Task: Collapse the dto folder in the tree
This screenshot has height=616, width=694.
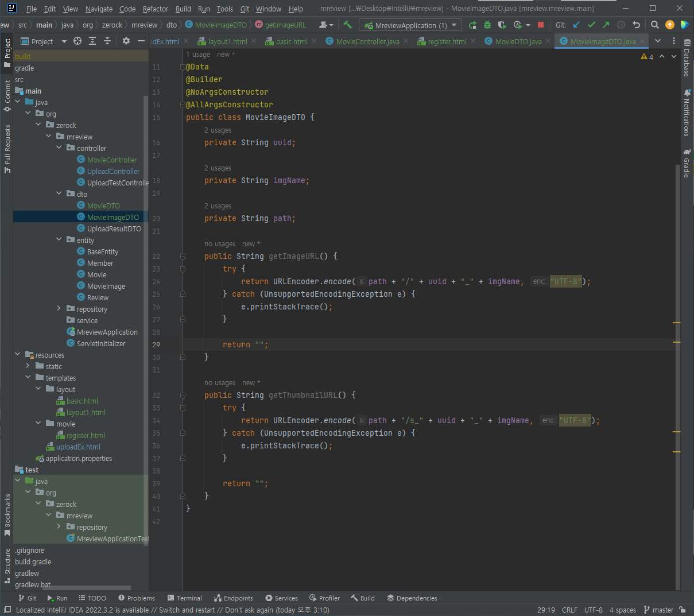Action: click(x=59, y=193)
